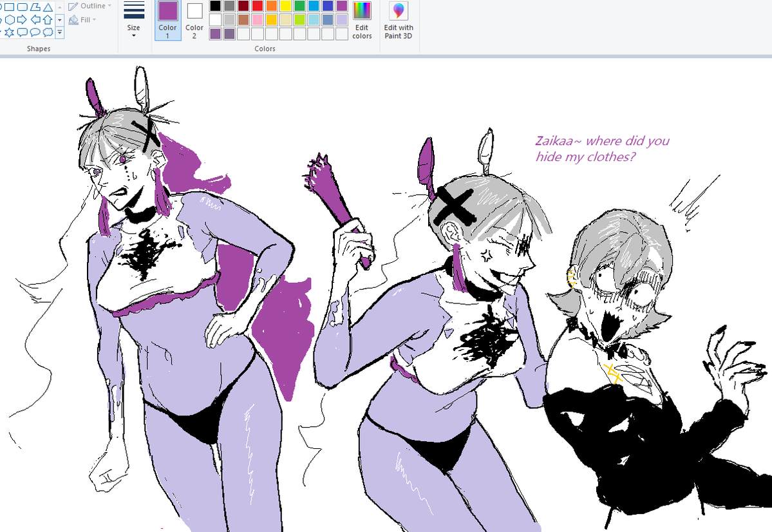Click the Edit colors label
Image resolution: width=772 pixels, height=532 pixels.
[362, 32]
